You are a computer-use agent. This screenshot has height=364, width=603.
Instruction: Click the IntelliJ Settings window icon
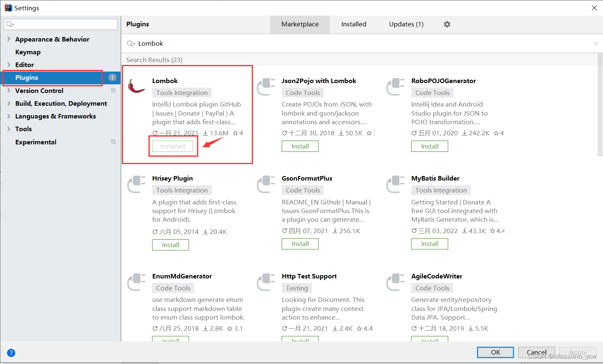pyautogui.click(x=8, y=8)
